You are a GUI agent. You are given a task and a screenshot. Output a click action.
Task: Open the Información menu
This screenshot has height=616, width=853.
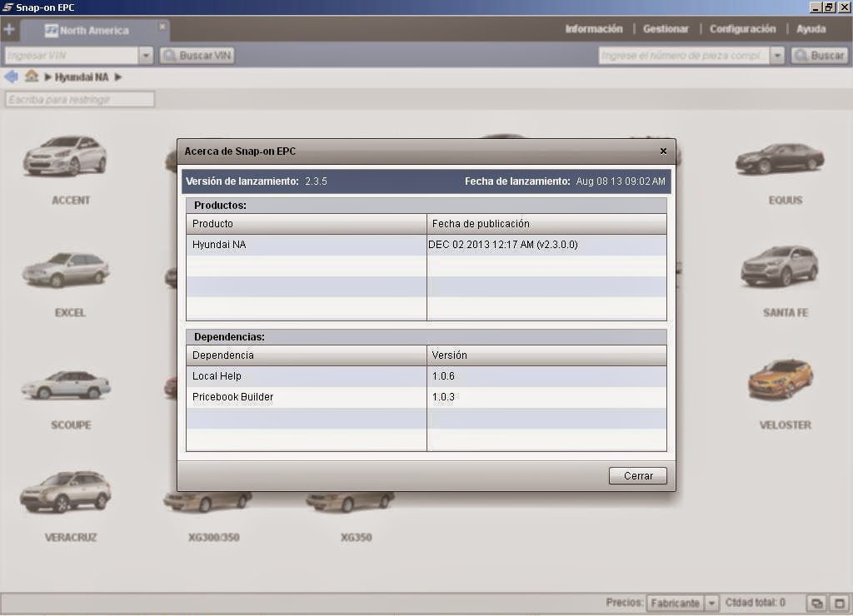pyautogui.click(x=593, y=29)
